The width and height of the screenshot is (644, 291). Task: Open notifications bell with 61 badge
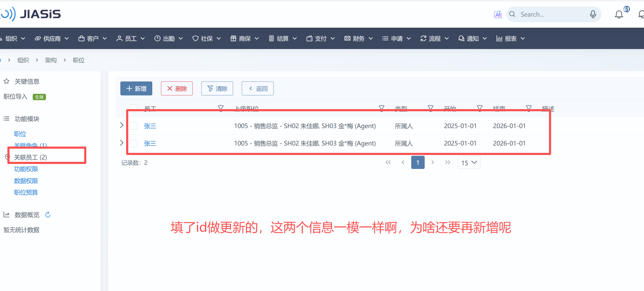click(619, 14)
